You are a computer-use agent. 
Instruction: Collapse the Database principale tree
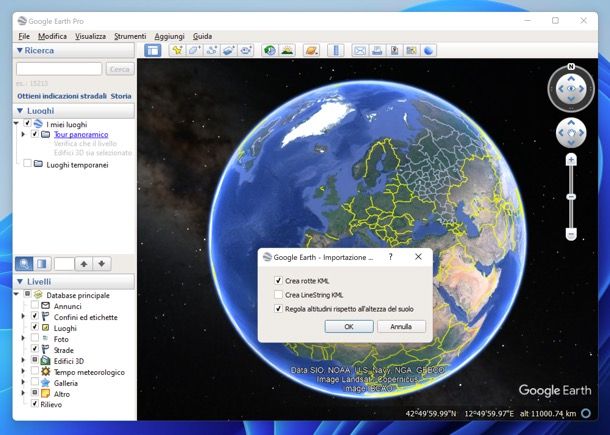[16, 294]
